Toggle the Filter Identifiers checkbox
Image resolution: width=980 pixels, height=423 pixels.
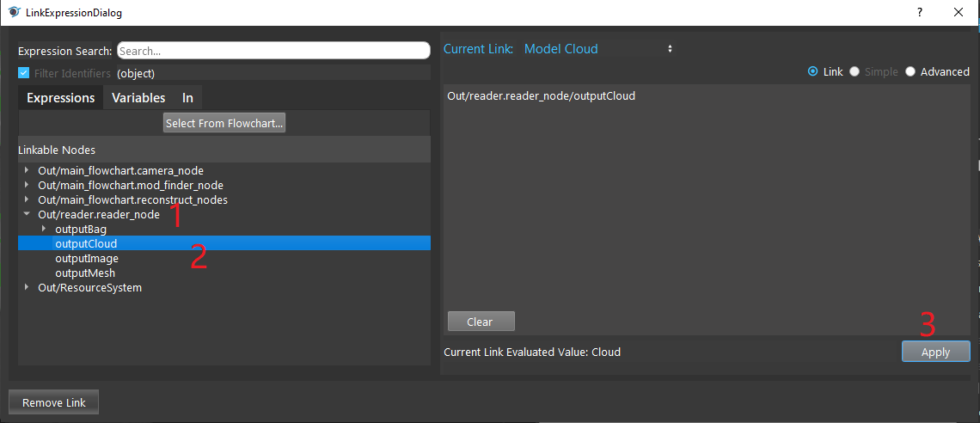24,73
